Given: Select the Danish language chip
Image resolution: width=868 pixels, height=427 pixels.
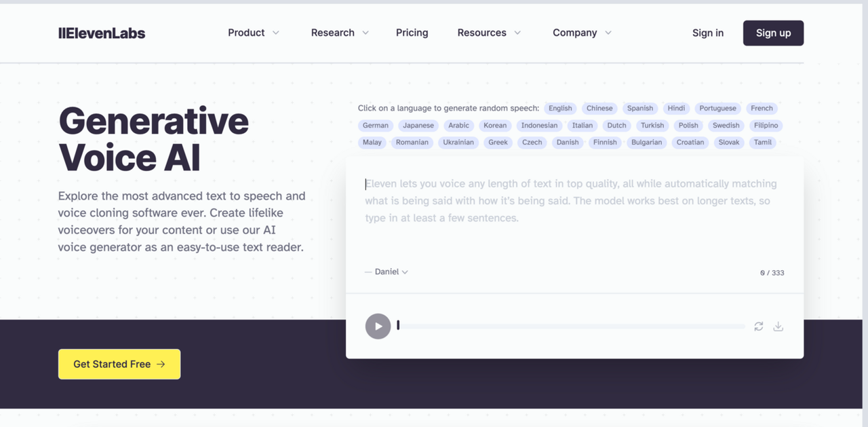Looking at the screenshot, I should 568,142.
